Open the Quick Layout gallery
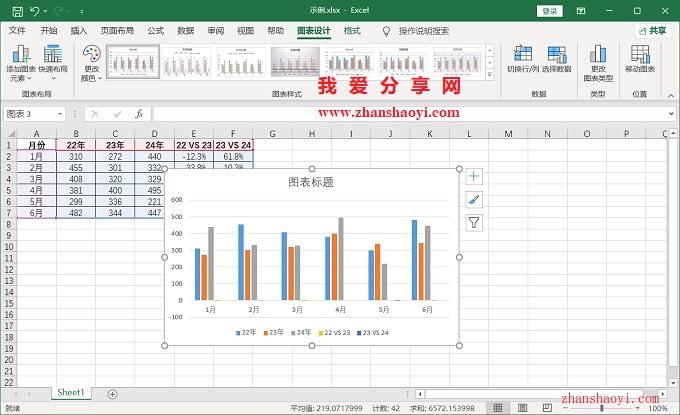 (53, 63)
